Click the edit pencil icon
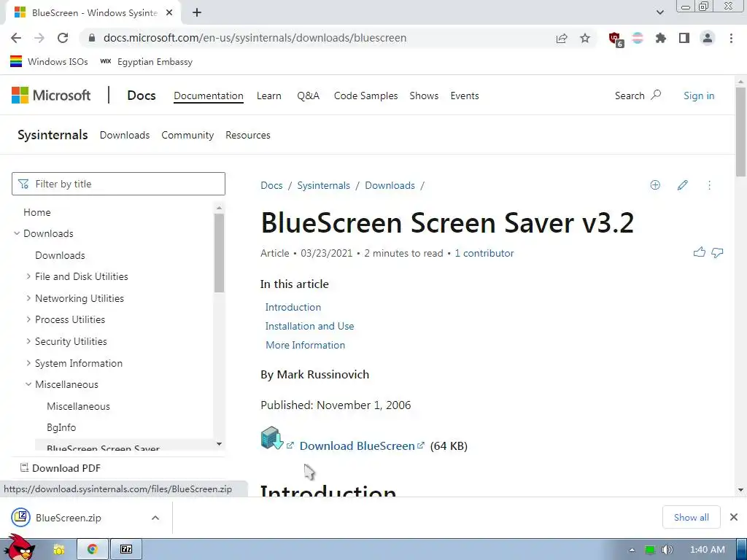Image resolution: width=747 pixels, height=560 pixels. 682,185
